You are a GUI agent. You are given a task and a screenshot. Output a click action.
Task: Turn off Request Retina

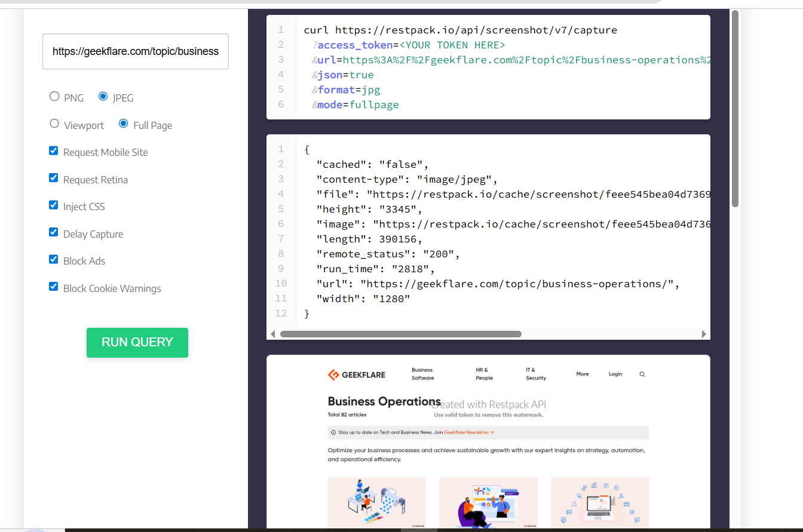tap(53, 177)
